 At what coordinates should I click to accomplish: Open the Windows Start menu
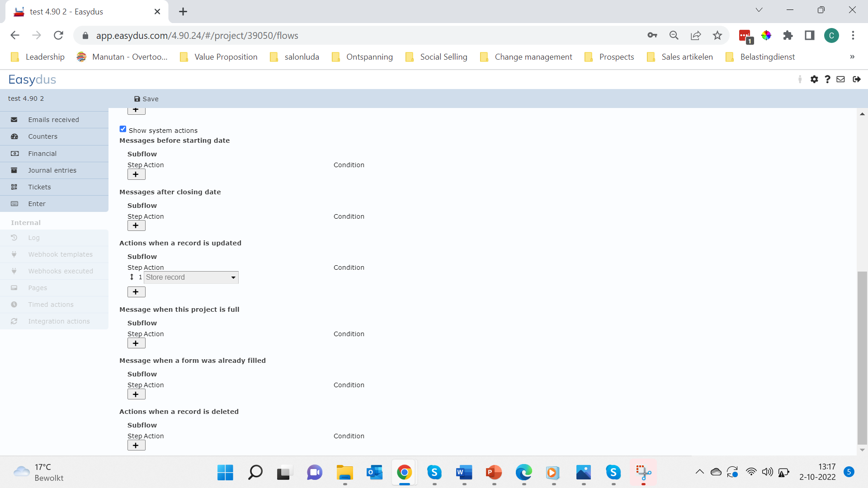point(225,473)
